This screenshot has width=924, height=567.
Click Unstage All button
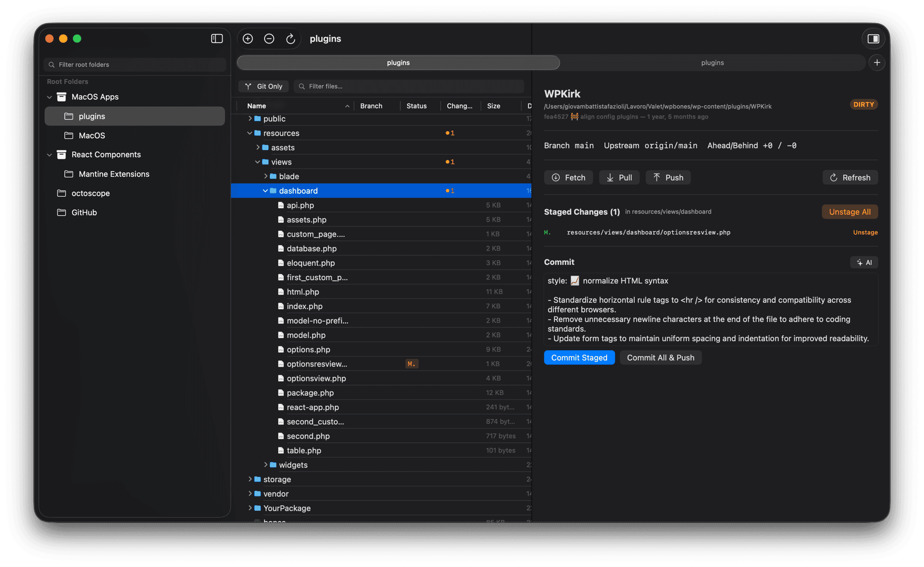coord(850,212)
